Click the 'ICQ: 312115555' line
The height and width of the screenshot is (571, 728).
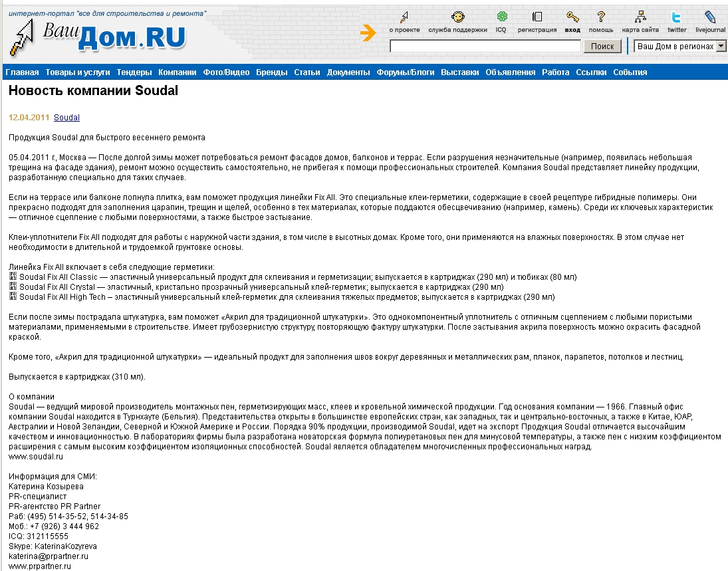coord(39,536)
